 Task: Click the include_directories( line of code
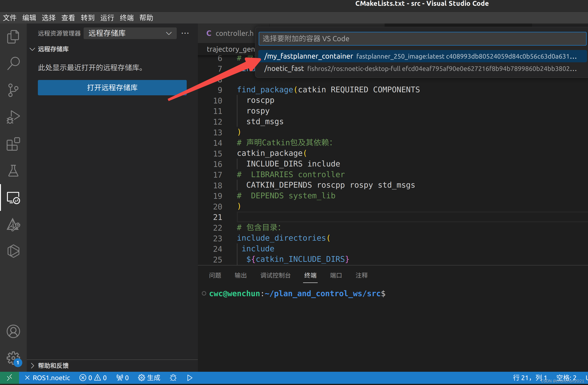(x=284, y=238)
